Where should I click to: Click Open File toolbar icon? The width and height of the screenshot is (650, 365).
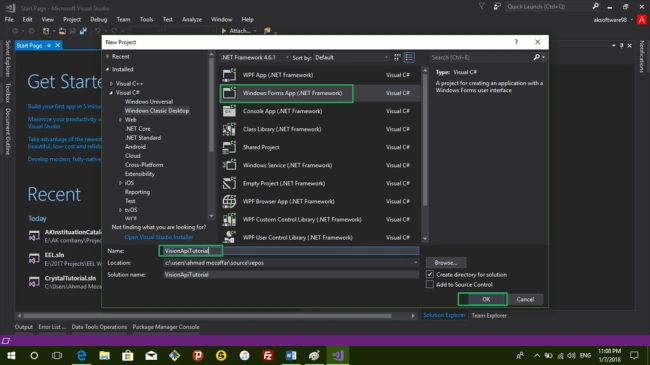pos(62,31)
